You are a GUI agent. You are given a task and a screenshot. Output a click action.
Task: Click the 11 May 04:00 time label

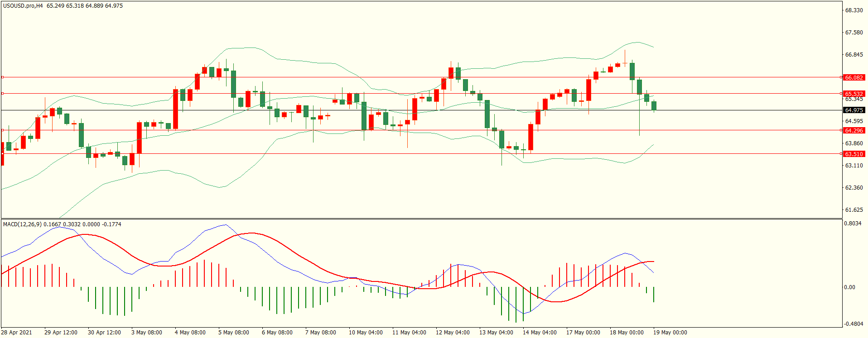tap(409, 332)
